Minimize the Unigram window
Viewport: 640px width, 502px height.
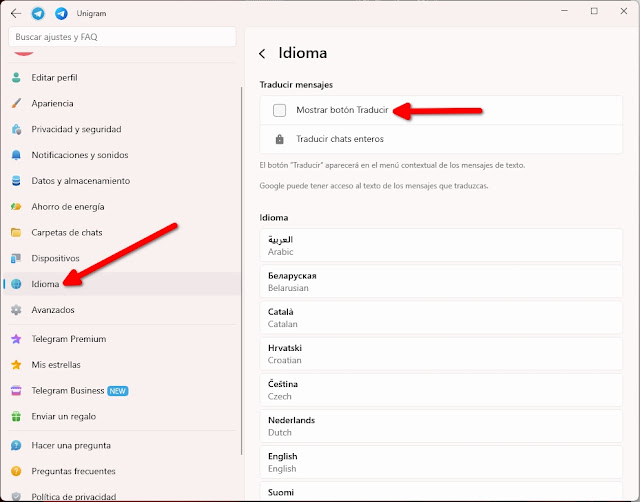(564, 11)
